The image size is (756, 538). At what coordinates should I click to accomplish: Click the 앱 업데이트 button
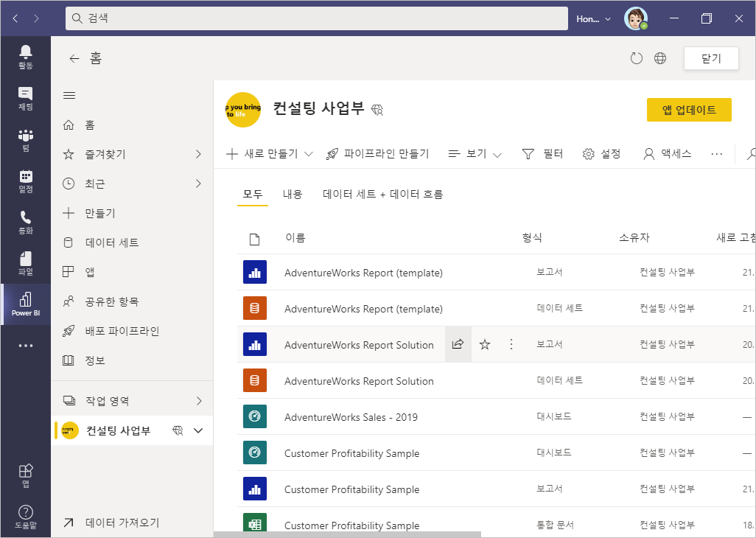[689, 110]
